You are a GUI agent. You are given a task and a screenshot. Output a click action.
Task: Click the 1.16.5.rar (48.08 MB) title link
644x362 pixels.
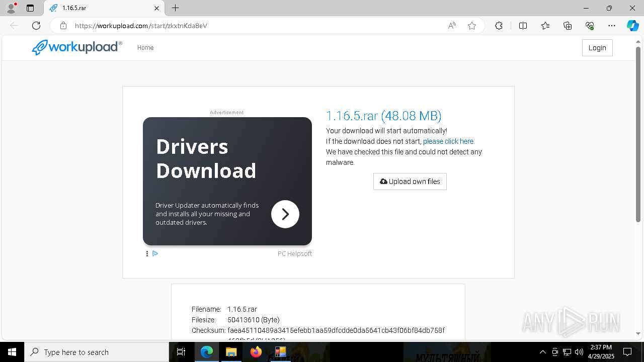coord(384,116)
